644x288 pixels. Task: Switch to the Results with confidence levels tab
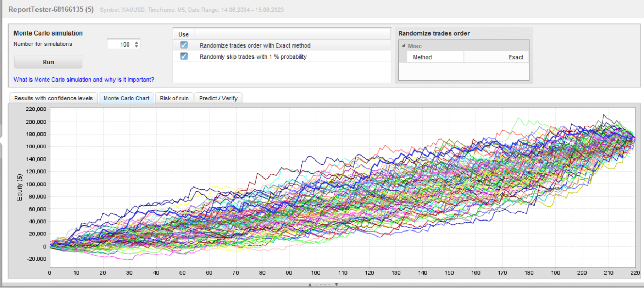click(54, 98)
